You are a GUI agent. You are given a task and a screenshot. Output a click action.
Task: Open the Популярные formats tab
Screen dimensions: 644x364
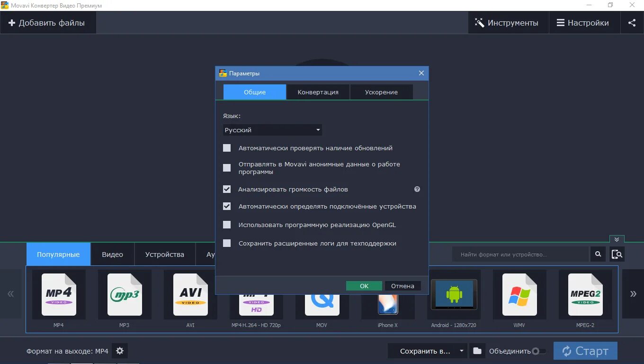point(58,255)
